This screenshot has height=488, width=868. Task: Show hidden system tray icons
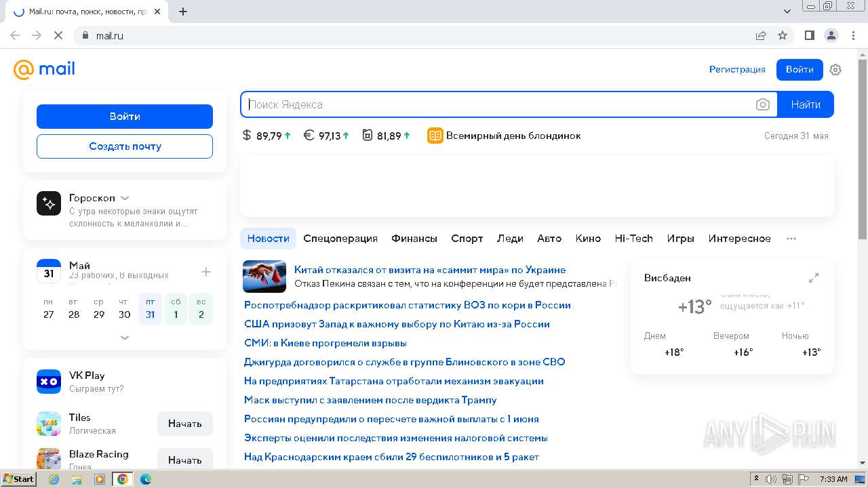tap(756, 479)
